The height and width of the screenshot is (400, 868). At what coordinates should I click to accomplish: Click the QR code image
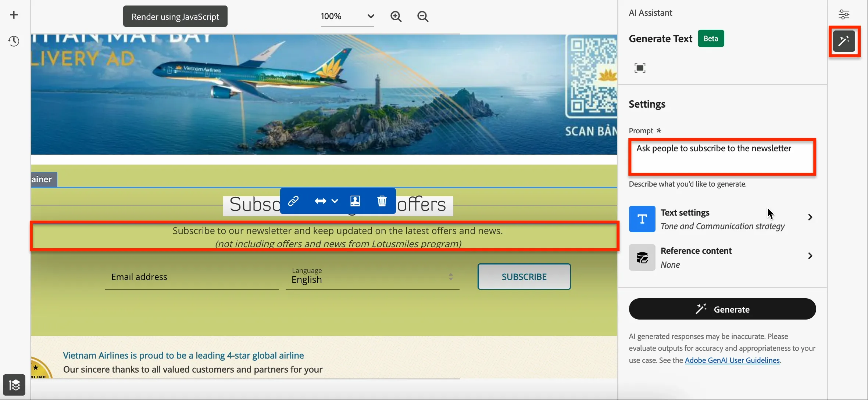click(591, 76)
